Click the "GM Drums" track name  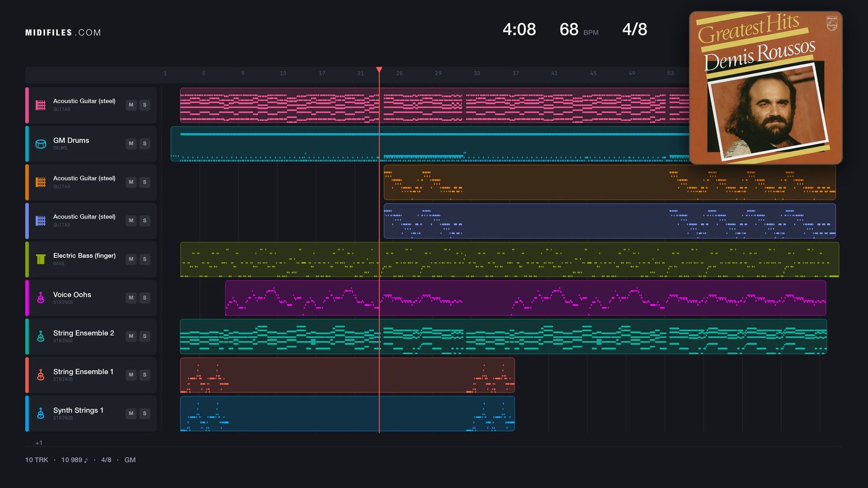pyautogui.click(x=71, y=141)
